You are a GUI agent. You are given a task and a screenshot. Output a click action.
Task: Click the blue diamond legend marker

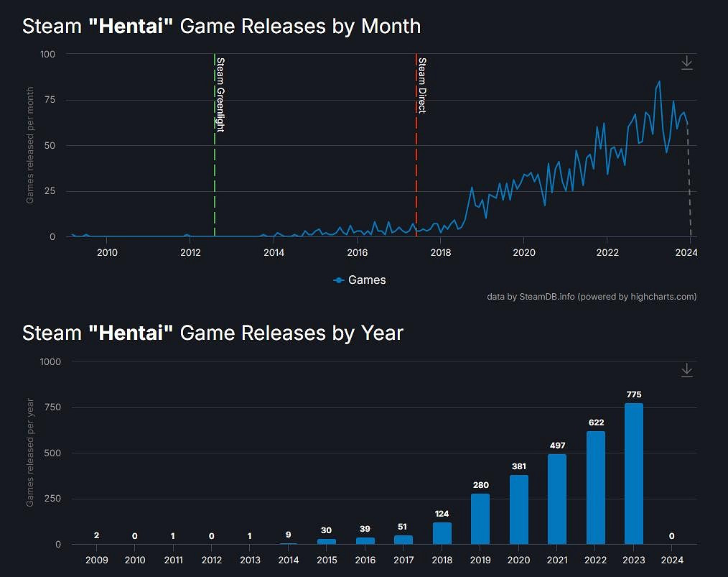point(337,280)
